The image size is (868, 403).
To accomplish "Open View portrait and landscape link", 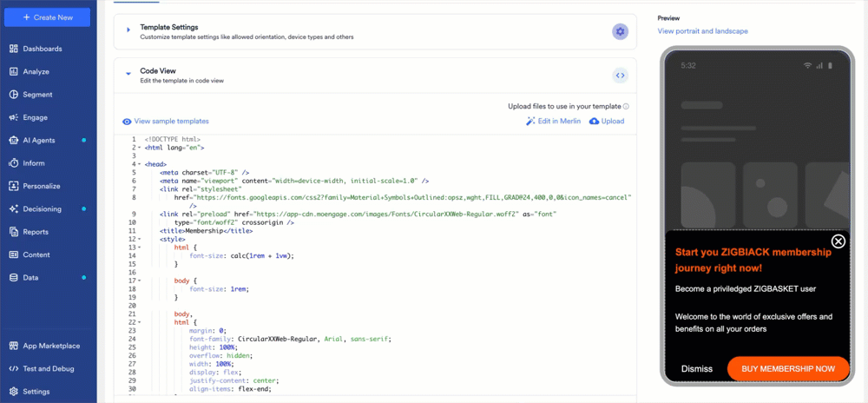I will [x=702, y=31].
